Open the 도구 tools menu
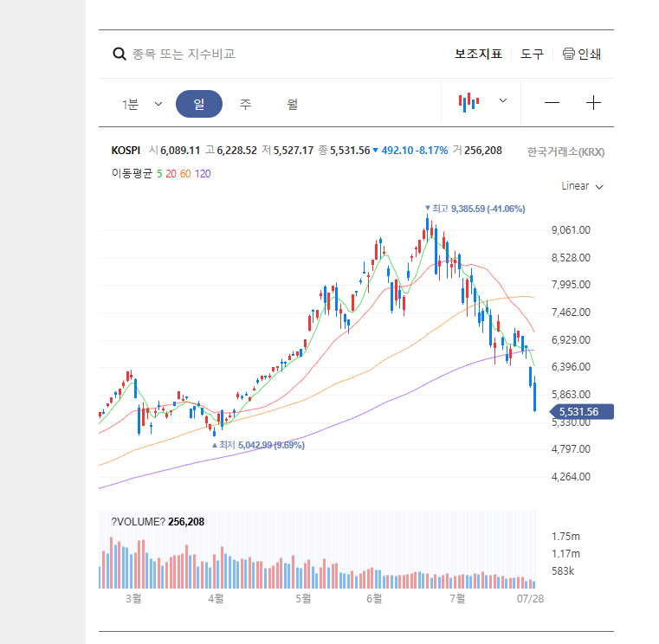The width and height of the screenshot is (659, 644). (532, 54)
